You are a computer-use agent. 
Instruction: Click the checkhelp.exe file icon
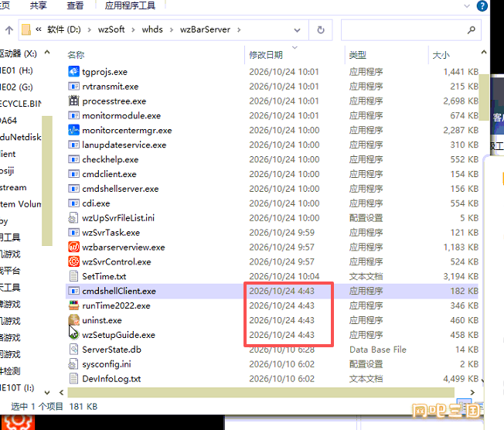pyautogui.click(x=73, y=159)
